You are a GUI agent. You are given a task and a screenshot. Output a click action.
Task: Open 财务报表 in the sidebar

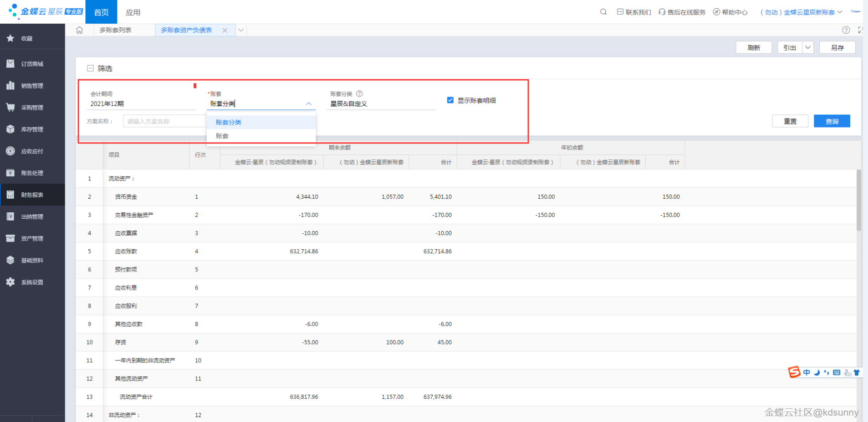(x=32, y=195)
